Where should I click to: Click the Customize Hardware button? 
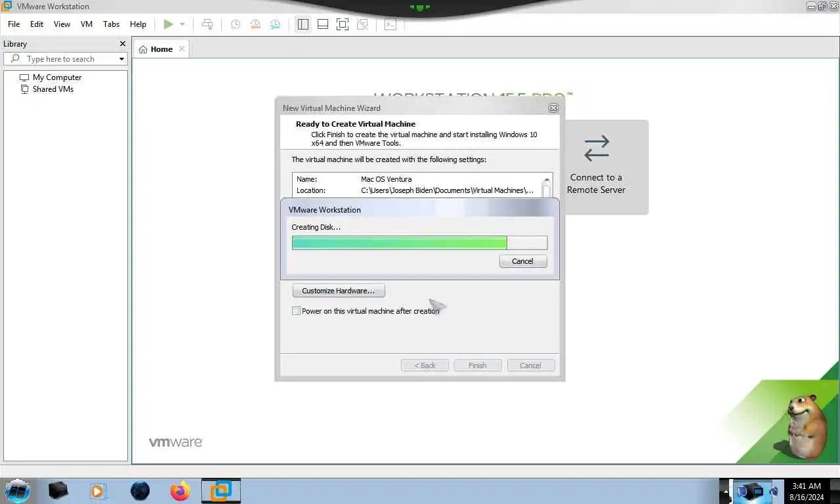[x=339, y=291]
